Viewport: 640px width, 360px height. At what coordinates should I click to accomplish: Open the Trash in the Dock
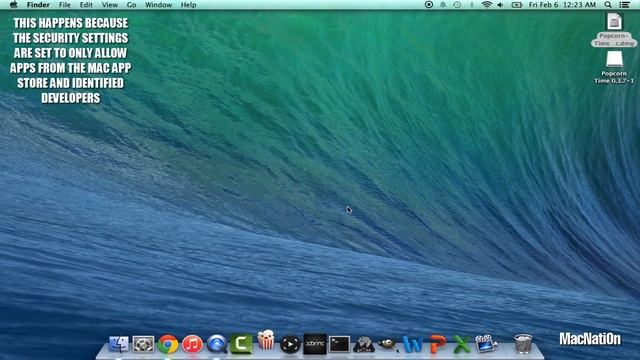click(x=523, y=344)
